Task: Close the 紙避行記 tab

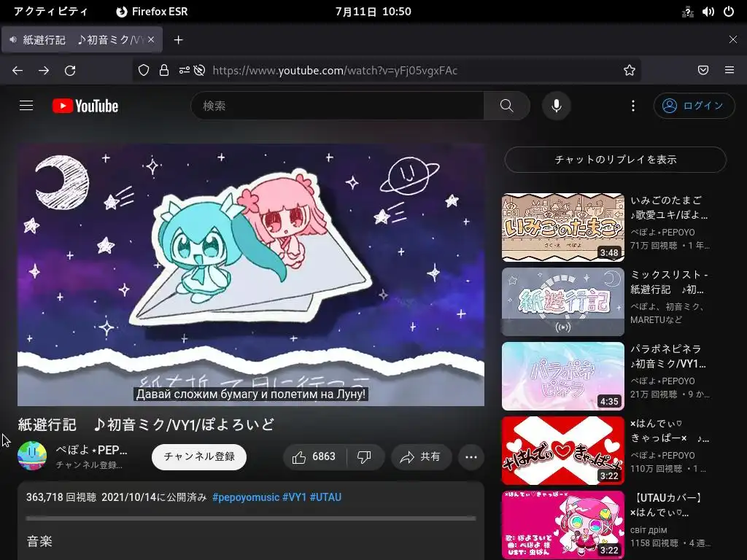Action: coord(151,40)
